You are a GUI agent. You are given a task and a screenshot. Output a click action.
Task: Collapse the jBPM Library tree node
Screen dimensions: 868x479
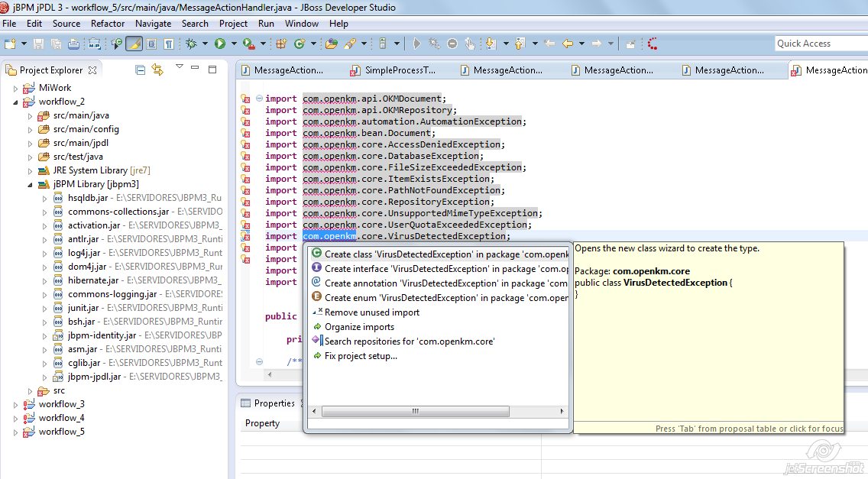30,184
